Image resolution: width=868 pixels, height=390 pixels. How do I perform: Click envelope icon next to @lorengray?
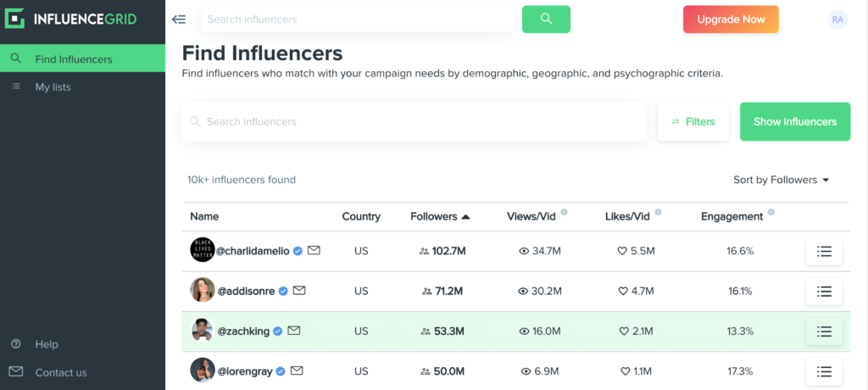click(298, 370)
